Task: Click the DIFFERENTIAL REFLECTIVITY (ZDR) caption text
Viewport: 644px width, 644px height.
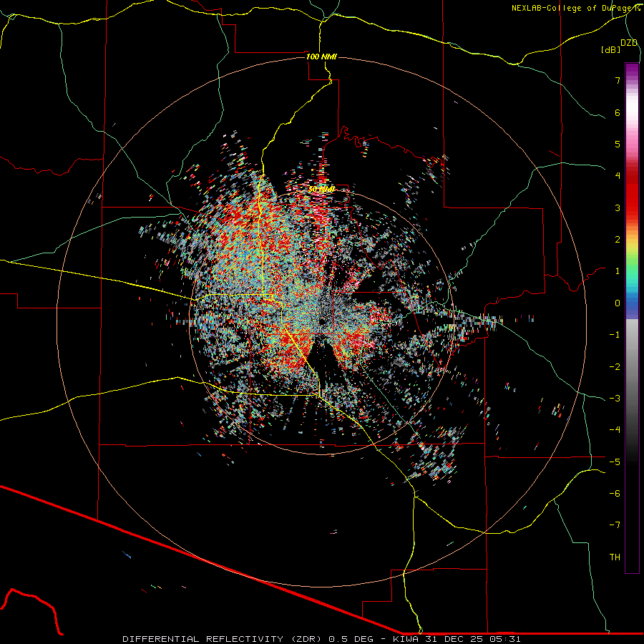Action: [x=223, y=639]
